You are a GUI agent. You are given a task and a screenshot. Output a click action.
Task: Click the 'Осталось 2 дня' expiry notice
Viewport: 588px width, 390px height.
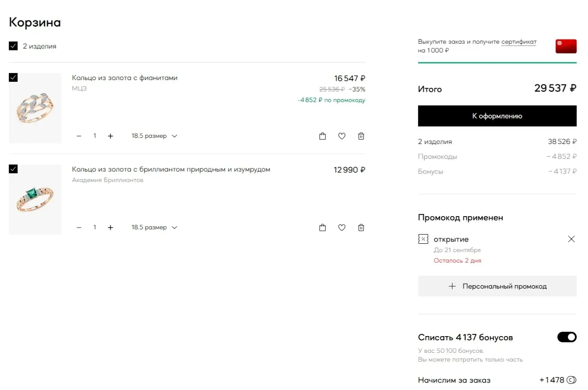pyautogui.click(x=457, y=260)
